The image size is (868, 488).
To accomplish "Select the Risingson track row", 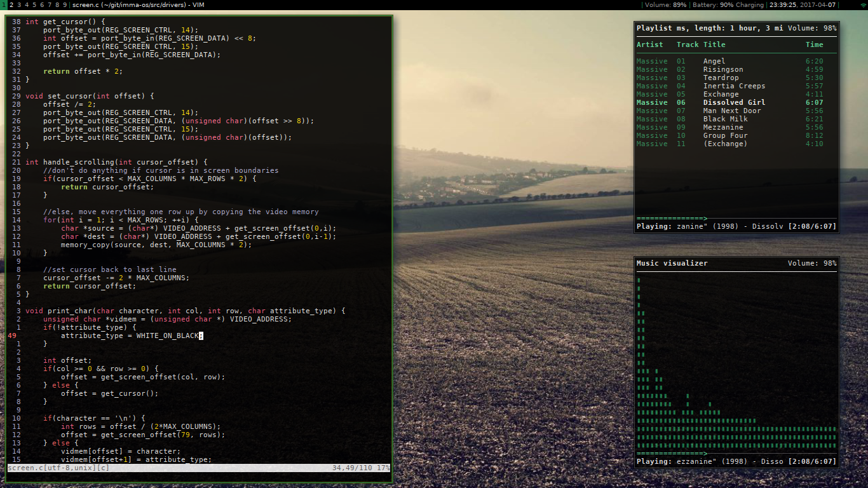I will 736,69.
